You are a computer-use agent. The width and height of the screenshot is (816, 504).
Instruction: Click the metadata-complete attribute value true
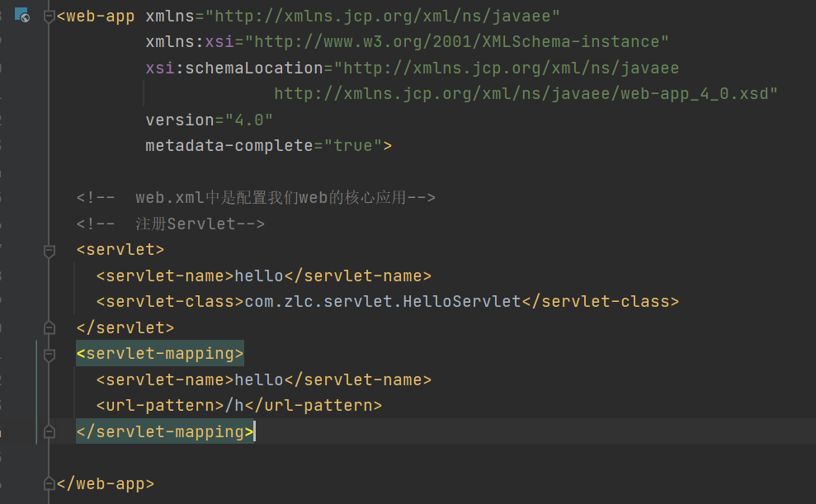[x=354, y=145]
